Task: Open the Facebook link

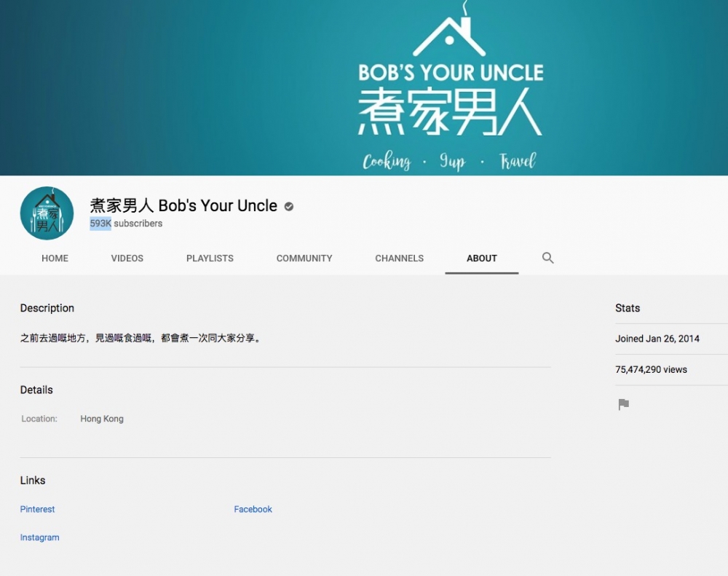Action: (253, 509)
